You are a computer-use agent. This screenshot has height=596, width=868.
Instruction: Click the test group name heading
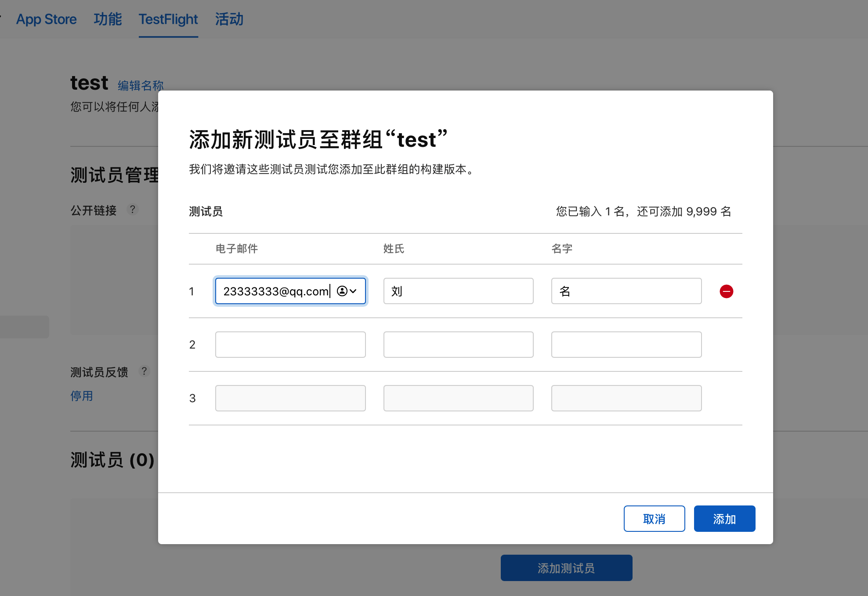(89, 83)
